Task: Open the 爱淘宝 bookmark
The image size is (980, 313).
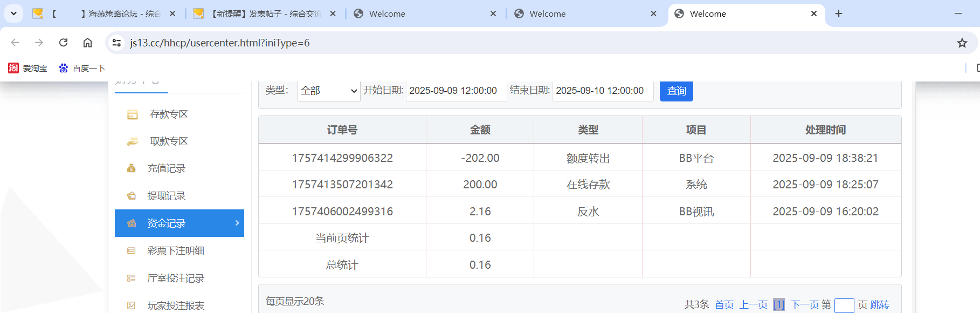Action: tap(27, 68)
